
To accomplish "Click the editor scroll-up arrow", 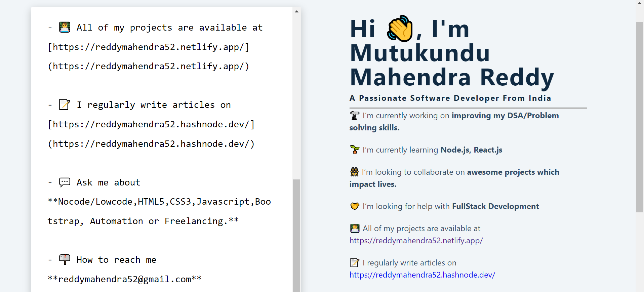I will [296, 11].
